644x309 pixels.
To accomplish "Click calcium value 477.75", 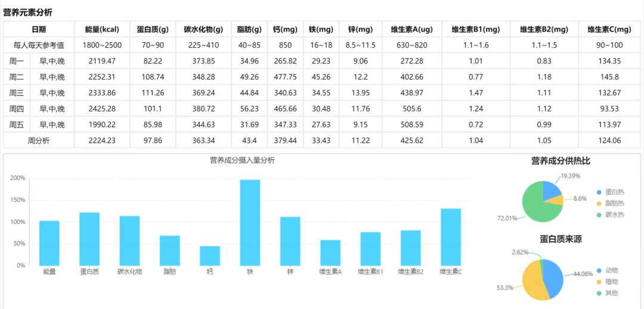I will click(285, 77).
